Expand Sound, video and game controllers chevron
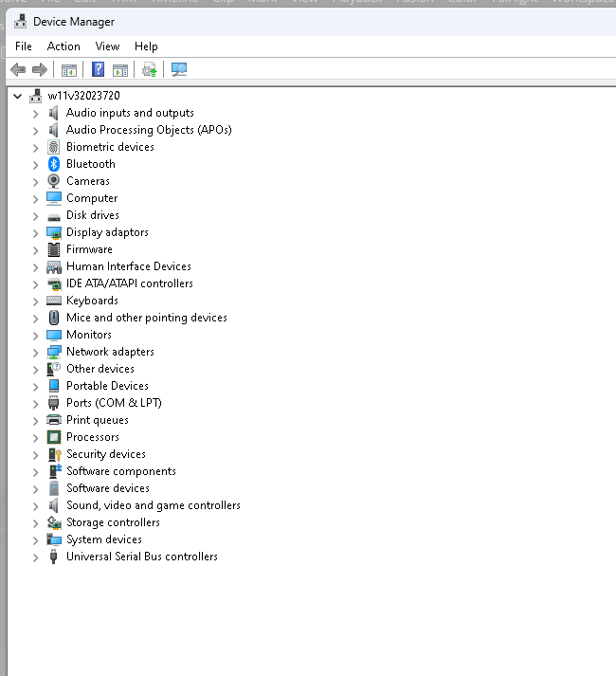This screenshot has width=616, height=676. [36, 505]
